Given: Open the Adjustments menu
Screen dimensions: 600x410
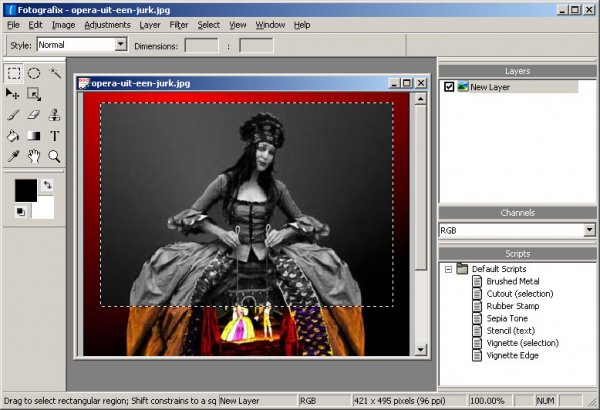Looking at the screenshot, I should 107,24.
